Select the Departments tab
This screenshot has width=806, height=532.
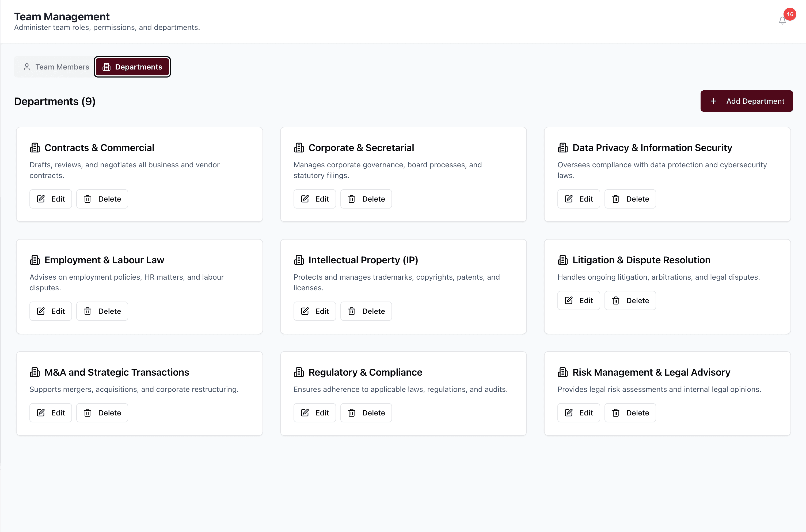(132, 67)
